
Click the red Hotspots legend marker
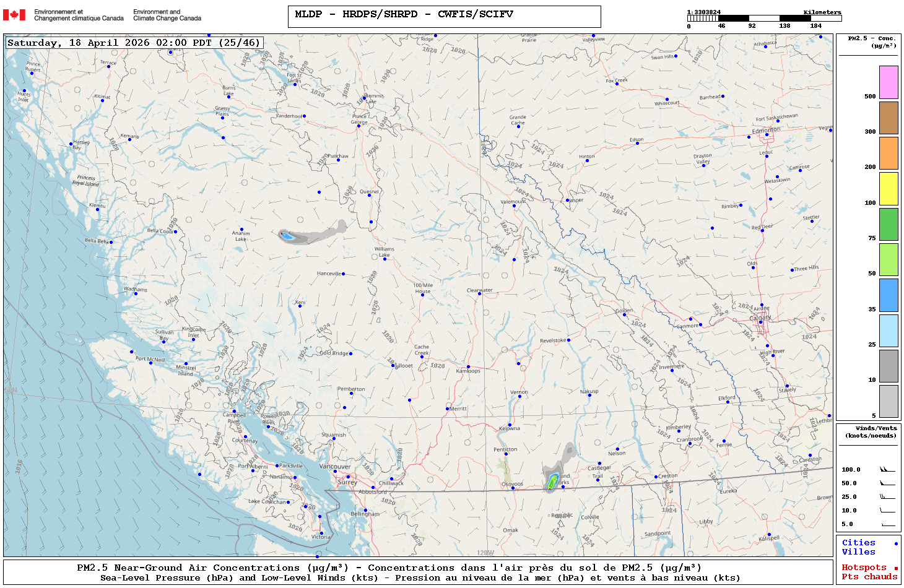pos(895,568)
